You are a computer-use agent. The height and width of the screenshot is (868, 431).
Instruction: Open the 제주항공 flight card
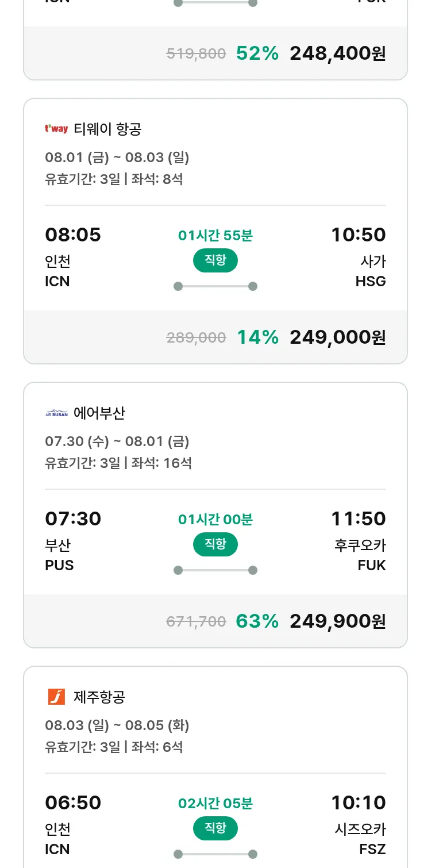click(99, 697)
